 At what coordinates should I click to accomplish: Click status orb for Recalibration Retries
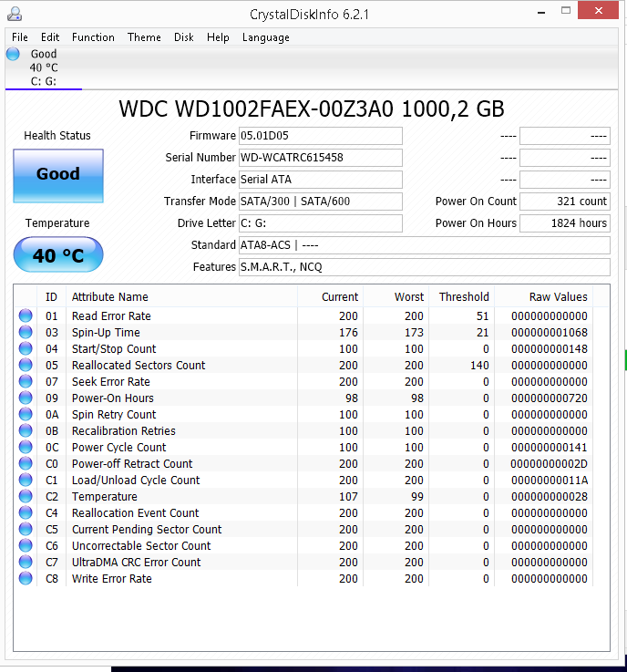click(x=26, y=430)
